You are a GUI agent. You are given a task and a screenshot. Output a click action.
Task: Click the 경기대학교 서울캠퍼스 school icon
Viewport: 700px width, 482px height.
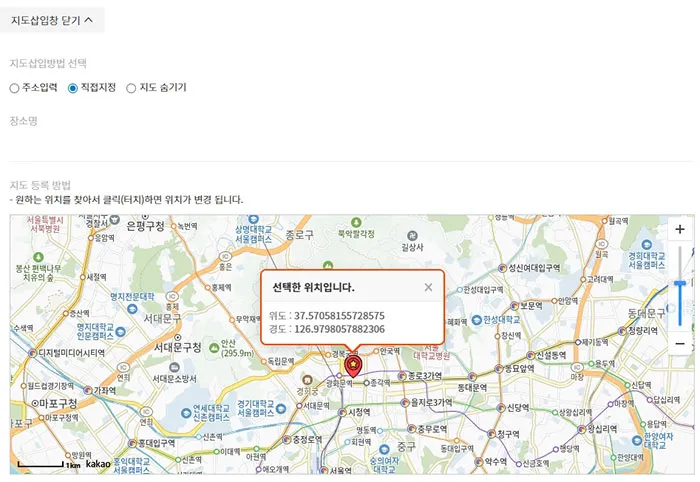coord(281,408)
